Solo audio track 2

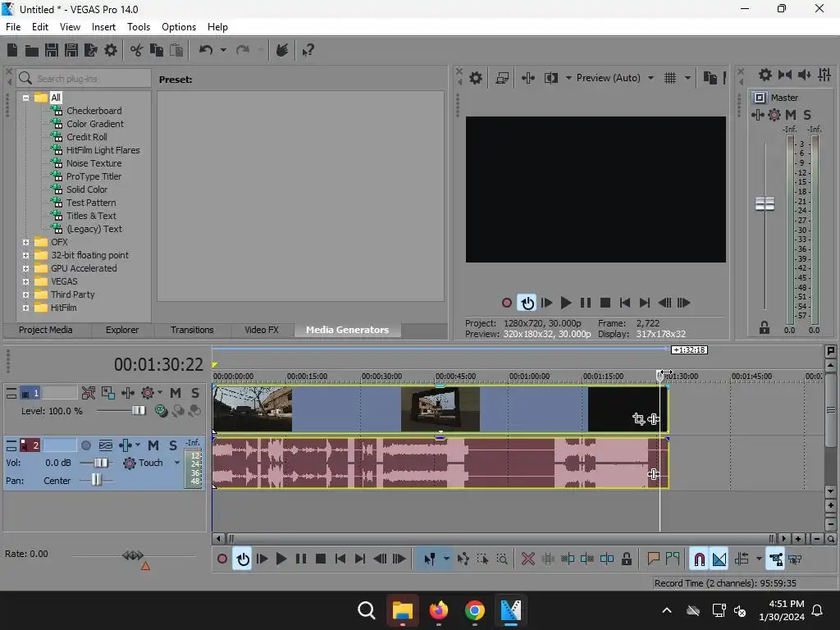pyautogui.click(x=173, y=445)
